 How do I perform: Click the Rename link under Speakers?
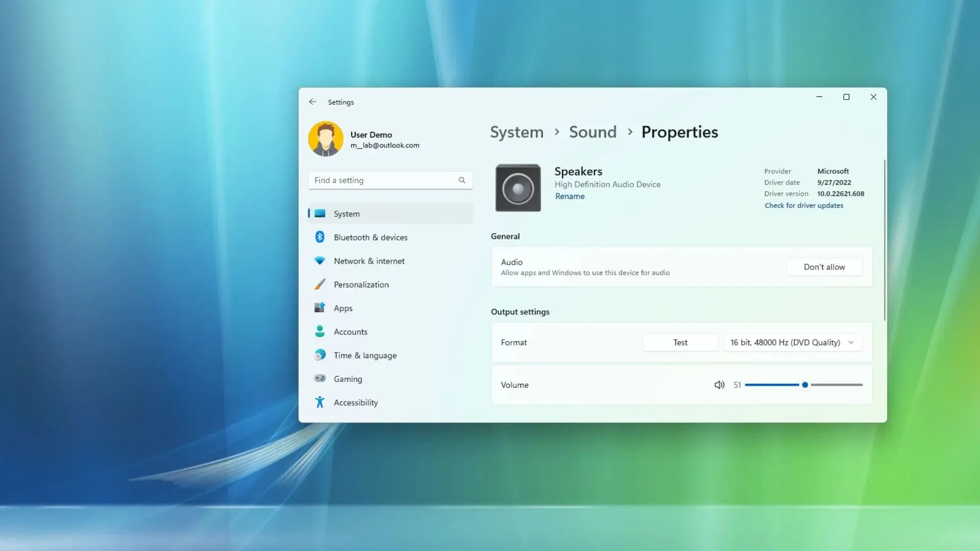pyautogui.click(x=570, y=196)
